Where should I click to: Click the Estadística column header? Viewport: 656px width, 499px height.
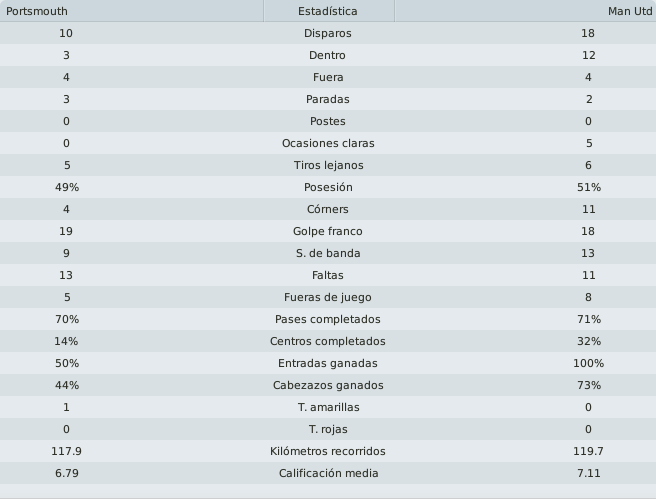[329, 11]
